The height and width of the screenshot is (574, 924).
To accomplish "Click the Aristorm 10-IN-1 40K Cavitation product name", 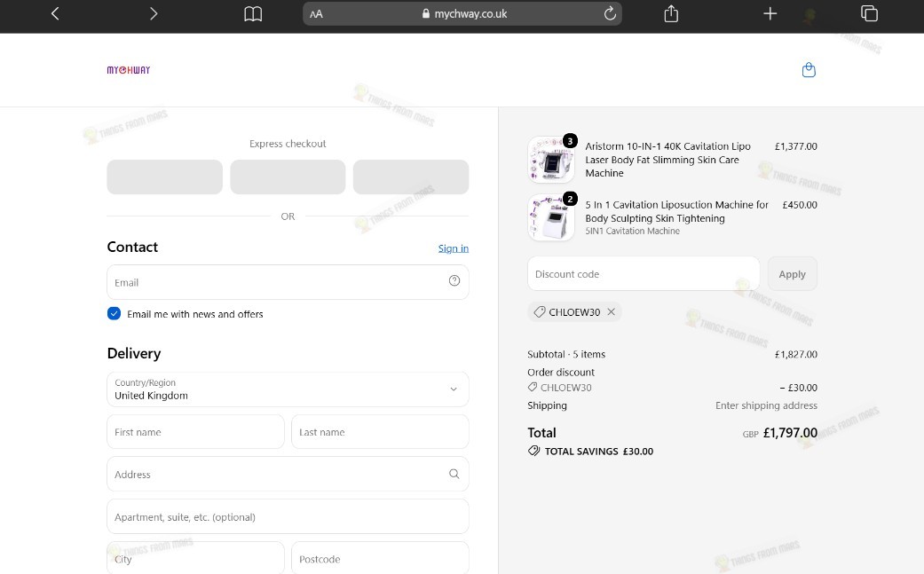I will (667, 160).
